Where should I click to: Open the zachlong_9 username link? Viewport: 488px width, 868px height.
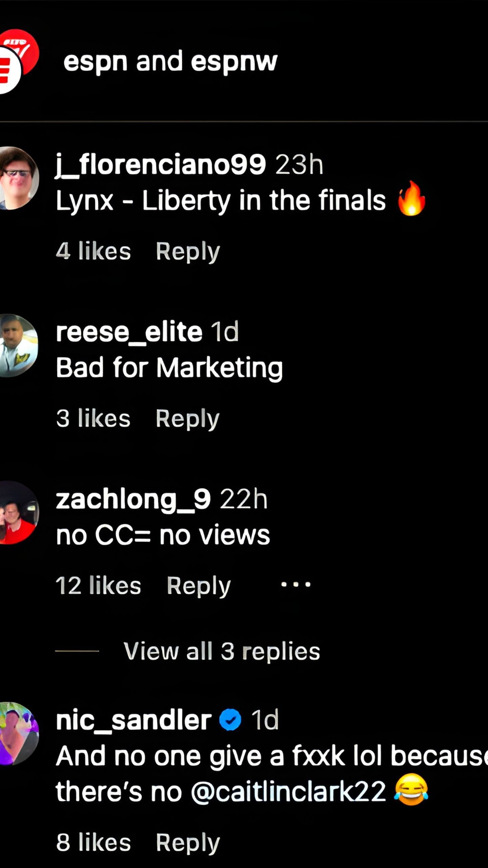(x=134, y=500)
